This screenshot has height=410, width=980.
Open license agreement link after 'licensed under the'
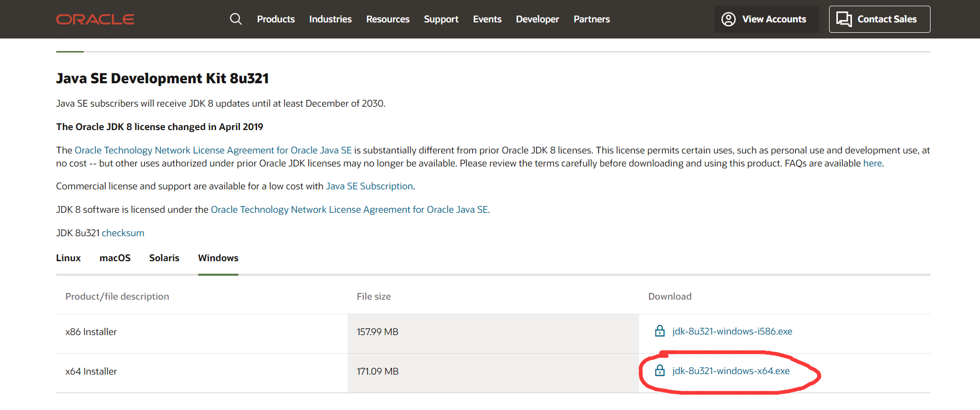(x=349, y=210)
